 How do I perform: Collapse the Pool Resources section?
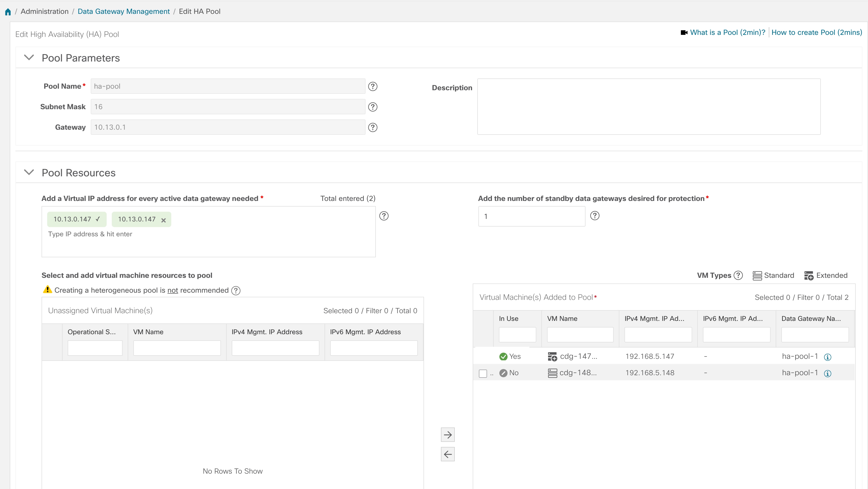(29, 172)
